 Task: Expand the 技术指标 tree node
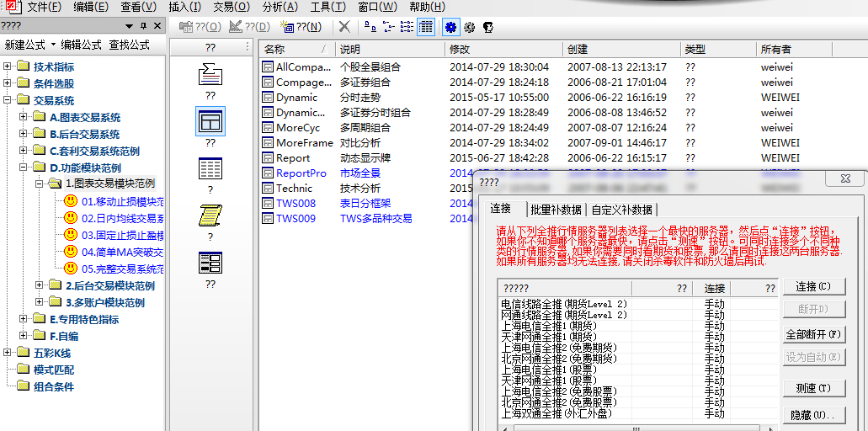click(8, 67)
